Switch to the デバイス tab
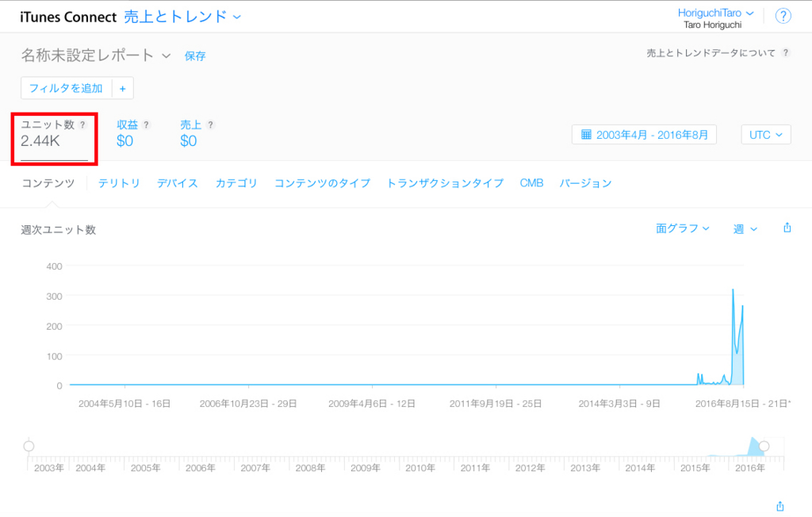The width and height of the screenshot is (812, 517). (178, 183)
